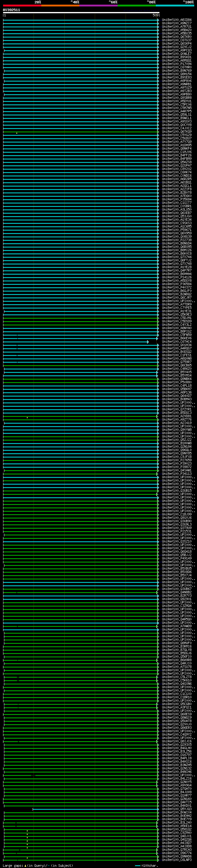The width and height of the screenshot is (197, 868).
Task: Click the yellow gap marker under UniRef100_Q6TKQ9 bar
Action: click(17, 133)
